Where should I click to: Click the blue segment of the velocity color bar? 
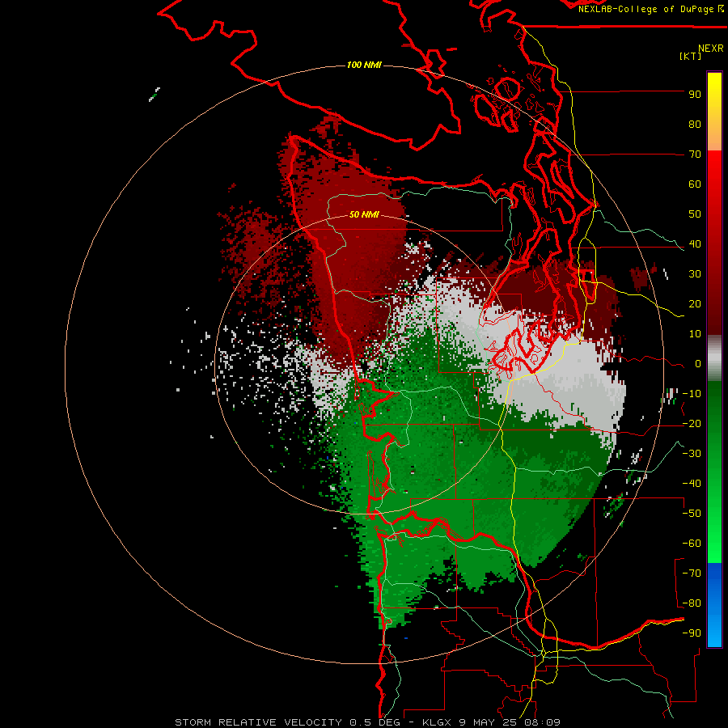(x=714, y=604)
